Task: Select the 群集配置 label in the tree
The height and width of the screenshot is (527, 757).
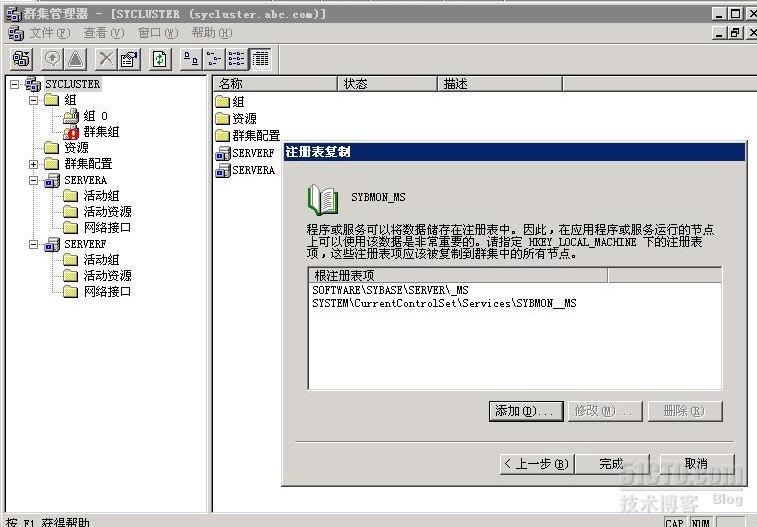Action: tap(88, 164)
